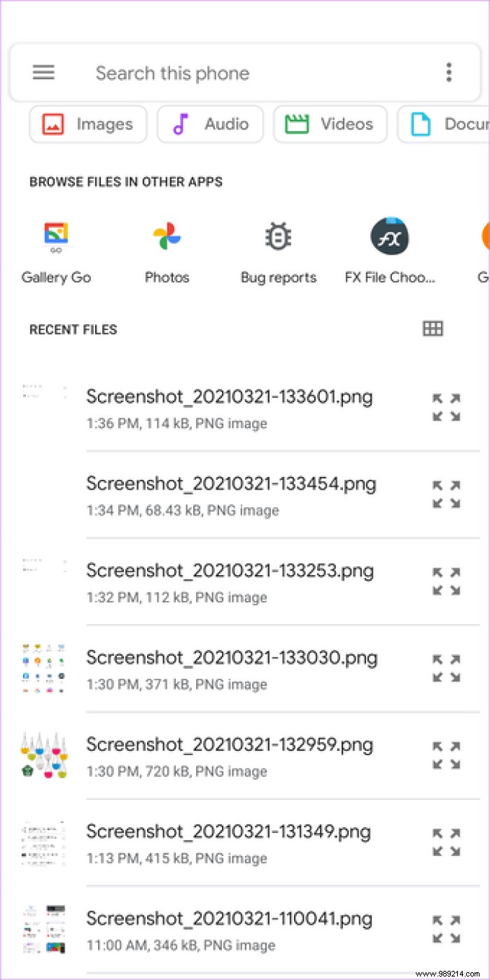The image size is (490, 980).
Task: Open the Bug reports app icon
Action: click(x=278, y=236)
